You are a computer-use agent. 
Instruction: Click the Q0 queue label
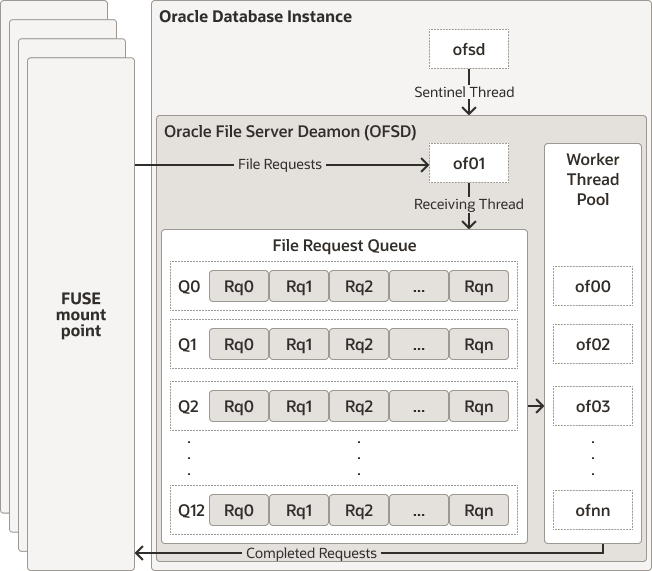[189, 286]
